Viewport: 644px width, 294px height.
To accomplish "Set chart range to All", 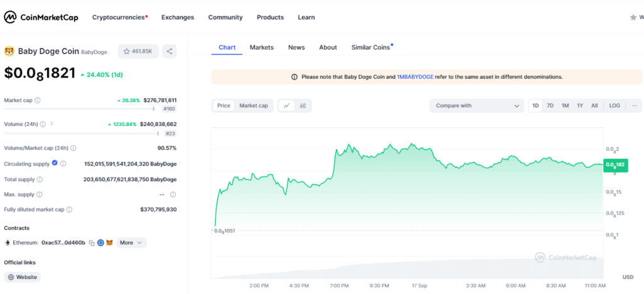I will coord(594,106).
